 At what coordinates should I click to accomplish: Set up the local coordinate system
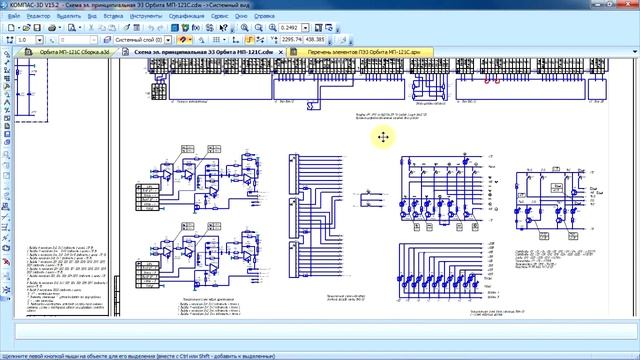[x=236, y=40]
